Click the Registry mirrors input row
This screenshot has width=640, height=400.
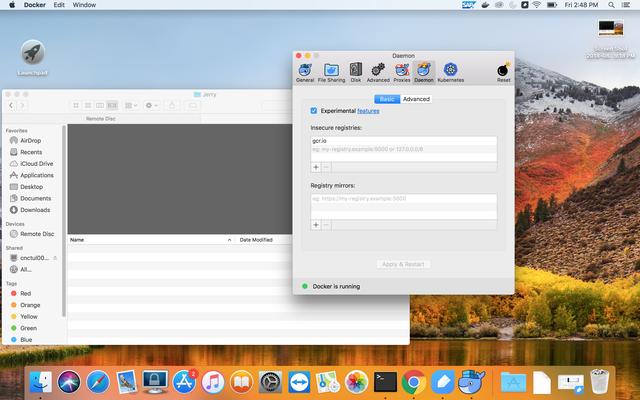click(404, 198)
